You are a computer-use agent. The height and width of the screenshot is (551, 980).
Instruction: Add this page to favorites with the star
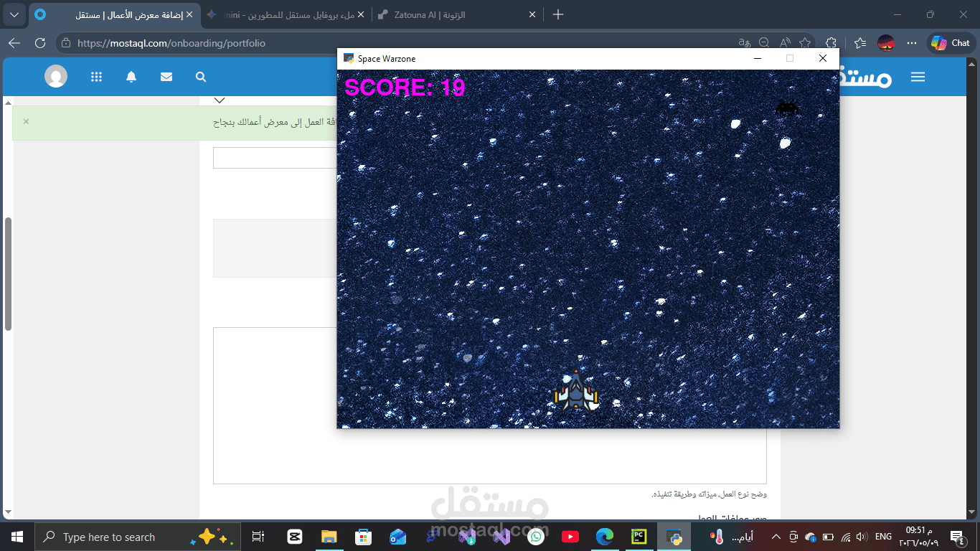[x=805, y=43]
